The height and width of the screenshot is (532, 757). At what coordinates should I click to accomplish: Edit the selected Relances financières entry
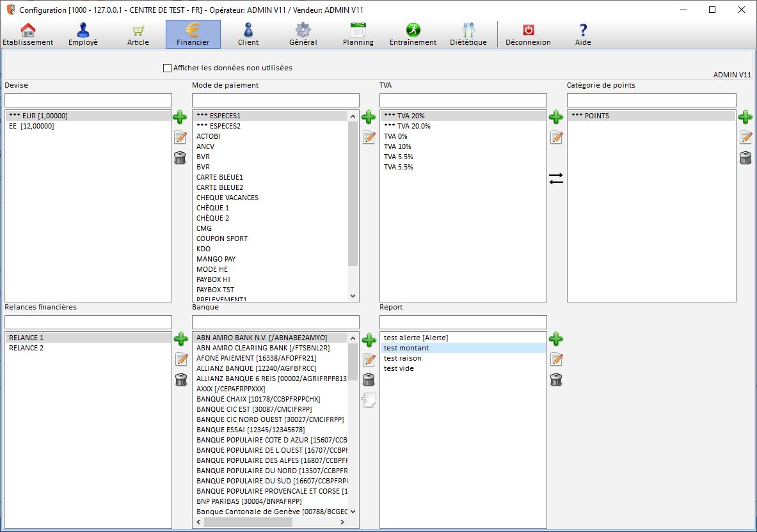pyautogui.click(x=181, y=359)
